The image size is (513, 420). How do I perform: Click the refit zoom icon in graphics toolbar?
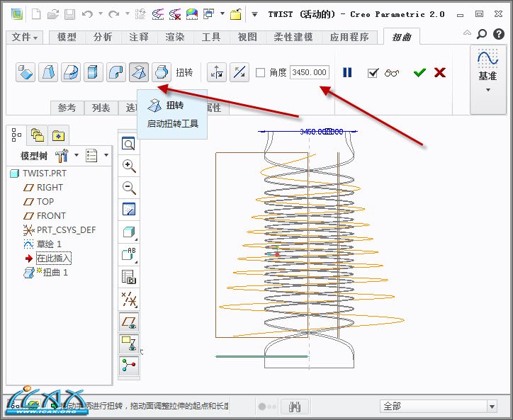click(x=129, y=144)
